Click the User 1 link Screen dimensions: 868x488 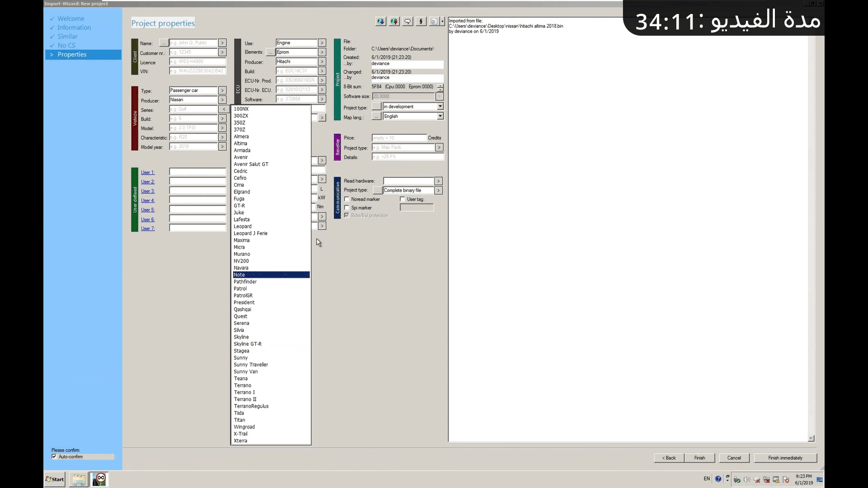[x=147, y=173]
